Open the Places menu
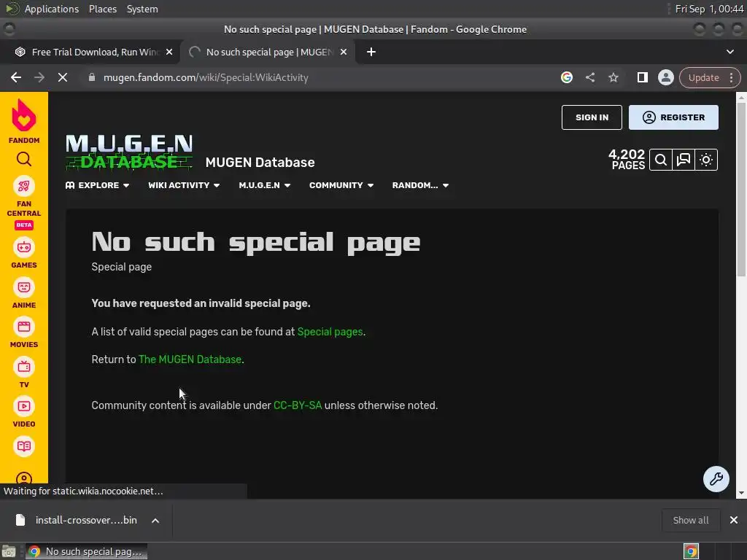Screen dimensions: 747x560 103,9
